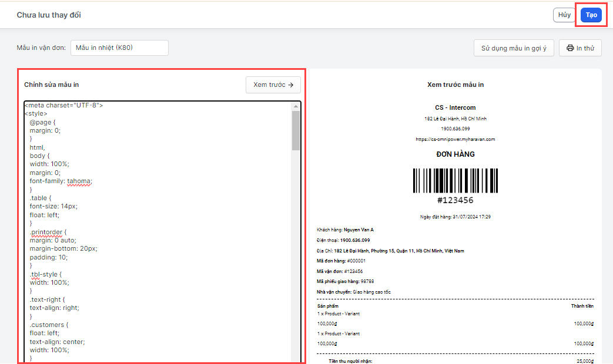613x364 pixels.
Task: Click the store URL in preview
Action: click(455, 139)
